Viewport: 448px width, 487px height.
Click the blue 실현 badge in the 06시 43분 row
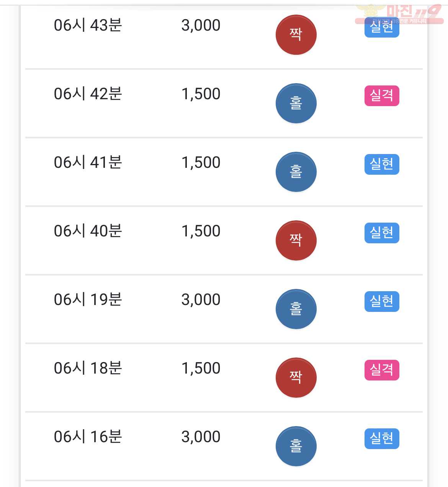[x=382, y=28]
